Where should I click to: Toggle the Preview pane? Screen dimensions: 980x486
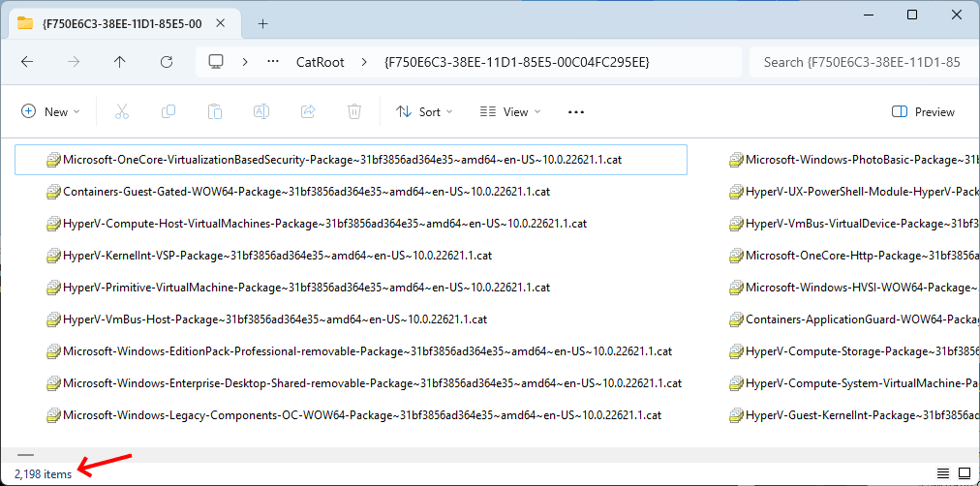(923, 112)
